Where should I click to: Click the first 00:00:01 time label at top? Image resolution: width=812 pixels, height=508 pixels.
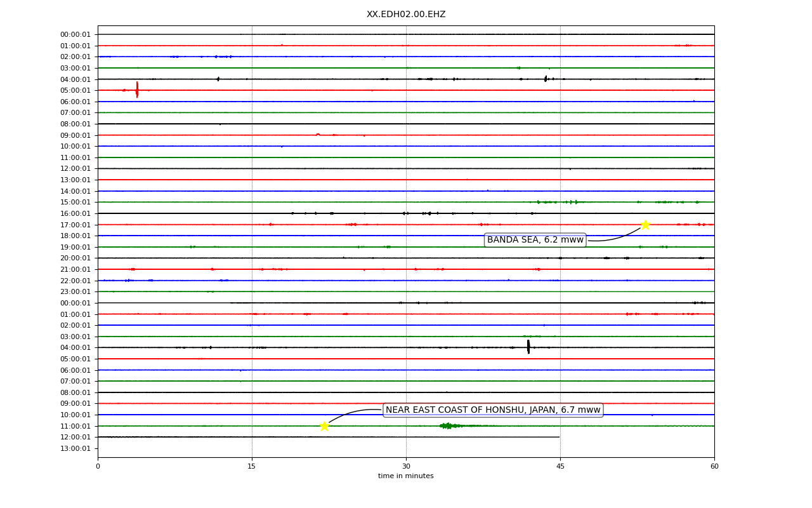tap(75, 35)
